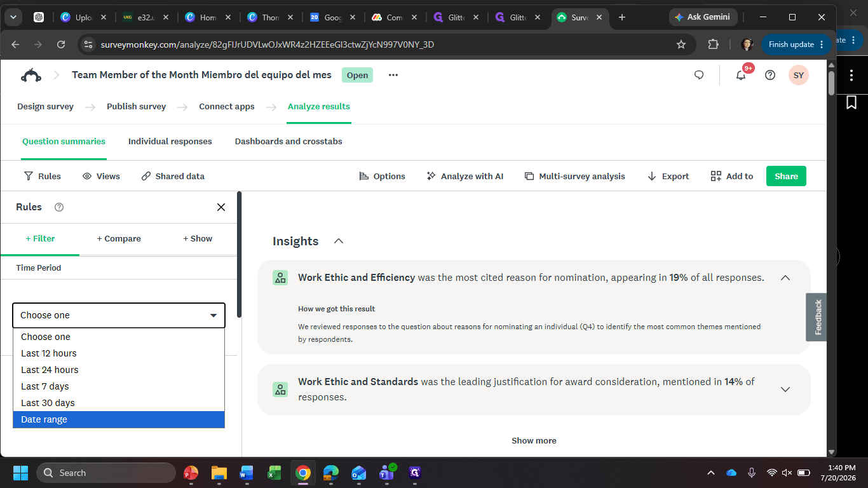This screenshot has width=868, height=488.
Task: Go to Connect apps step
Action: pyautogui.click(x=227, y=107)
